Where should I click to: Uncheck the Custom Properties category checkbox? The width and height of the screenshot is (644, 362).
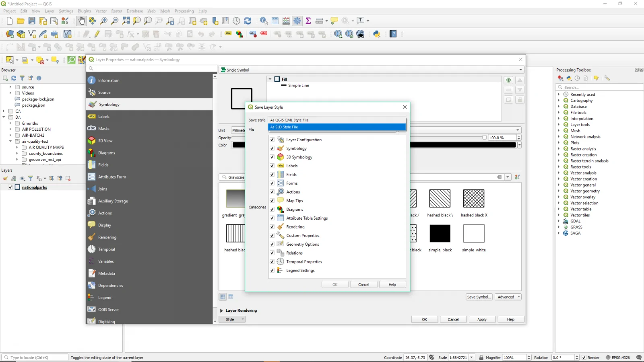coord(272,236)
